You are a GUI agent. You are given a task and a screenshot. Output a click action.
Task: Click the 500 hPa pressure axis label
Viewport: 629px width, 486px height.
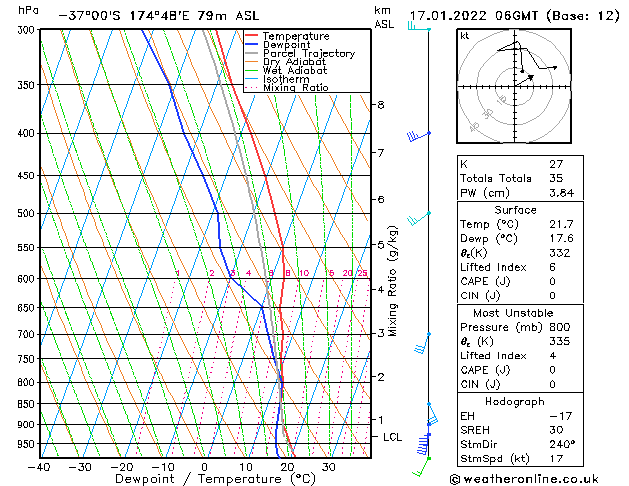[x=26, y=213]
